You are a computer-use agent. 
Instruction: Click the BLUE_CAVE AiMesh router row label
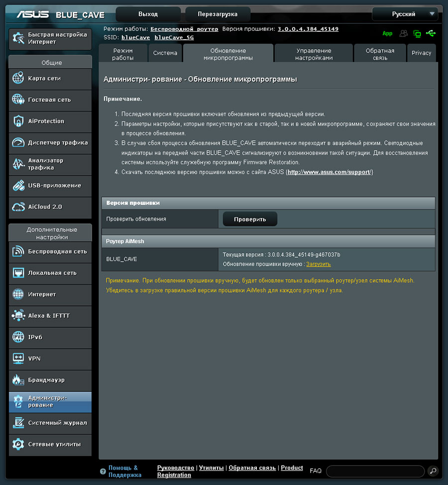tap(121, 259)
